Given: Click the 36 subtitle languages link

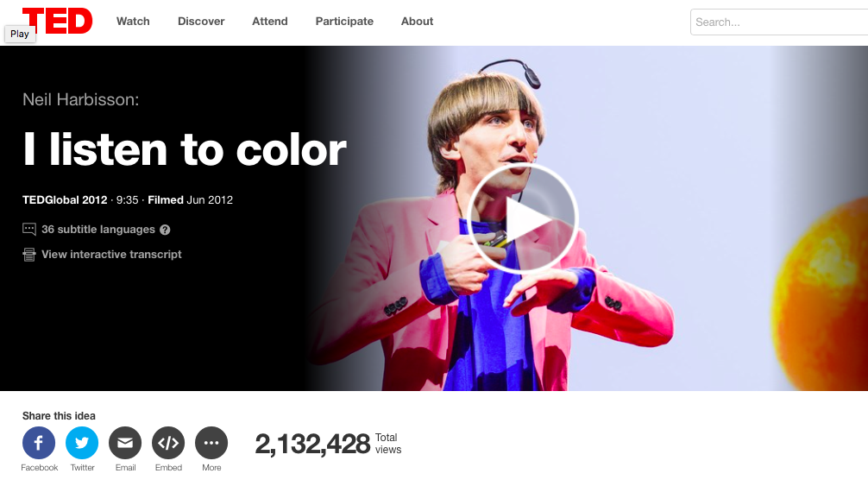Looking at the screenshot, I should point(98,229).
